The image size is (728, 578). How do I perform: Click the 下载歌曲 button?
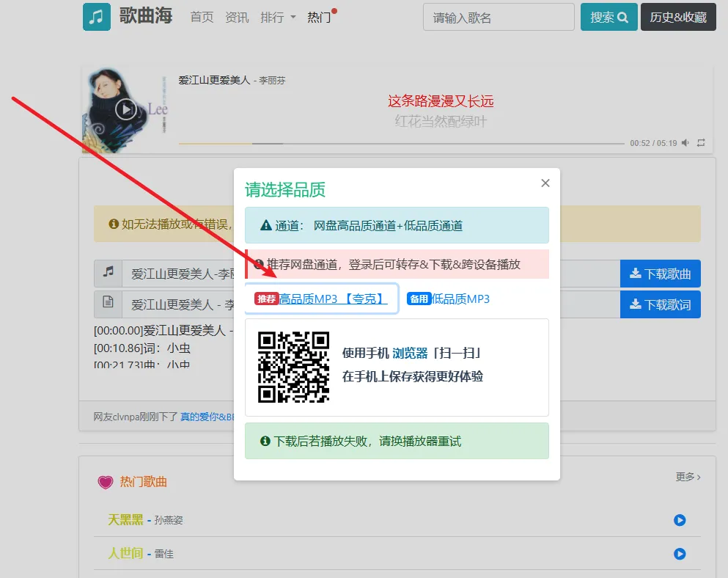click(661, 274)
